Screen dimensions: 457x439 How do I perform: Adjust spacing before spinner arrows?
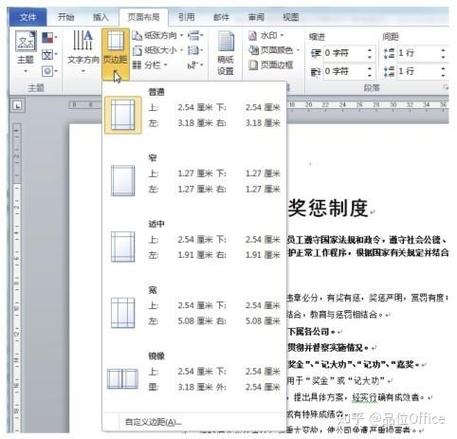(443, 53)
